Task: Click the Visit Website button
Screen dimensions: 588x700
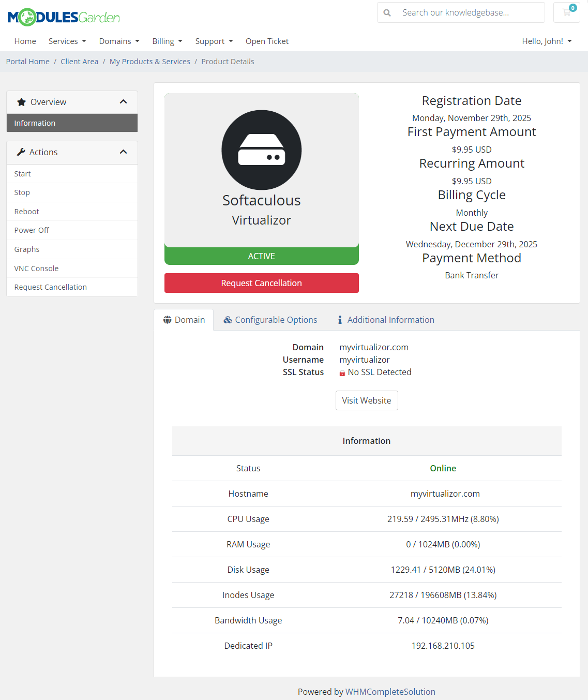Action: point(367,400)
